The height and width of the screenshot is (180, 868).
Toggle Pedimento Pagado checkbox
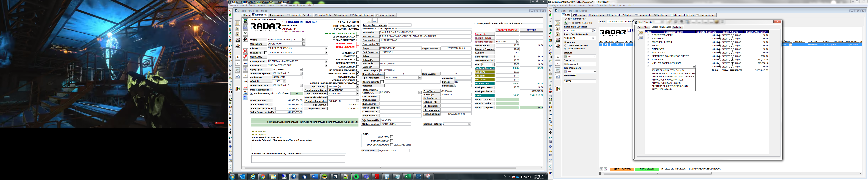252,93
